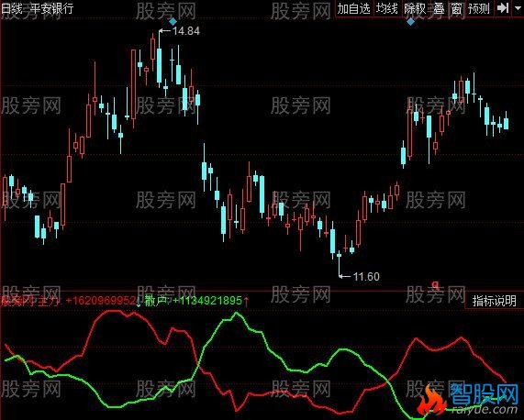Open the 指标说明 indicator description
This screenshot has width=524, height=420.
(495, 301)
